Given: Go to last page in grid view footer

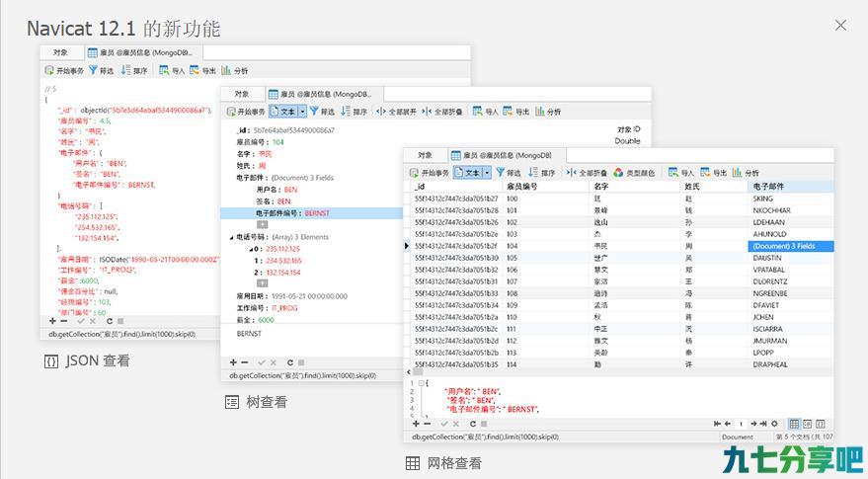Looking at the screenshot, I should pos(763,424).
